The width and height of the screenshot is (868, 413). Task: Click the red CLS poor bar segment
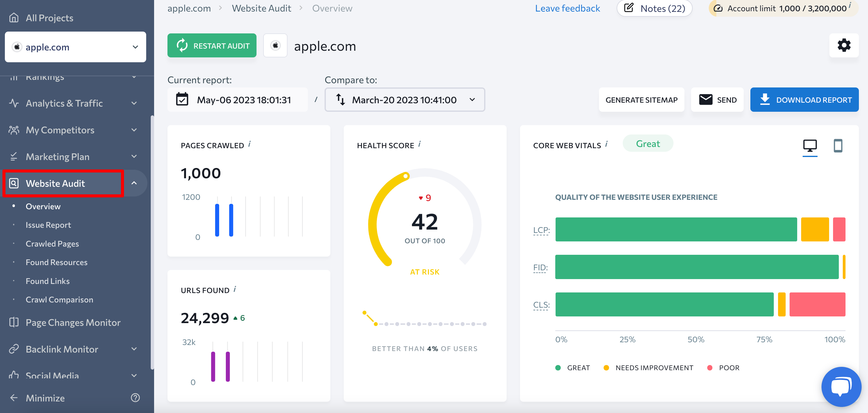click(x=817, y=304)
